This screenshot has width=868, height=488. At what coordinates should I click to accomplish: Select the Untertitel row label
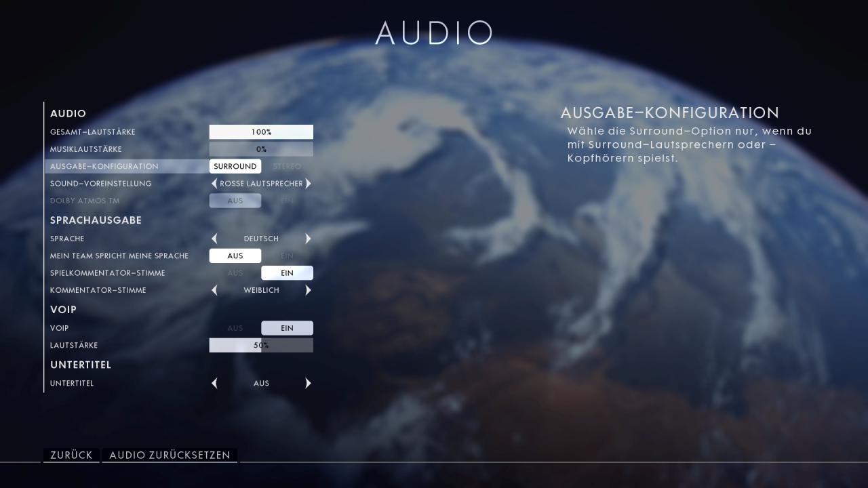coord(72,383)
